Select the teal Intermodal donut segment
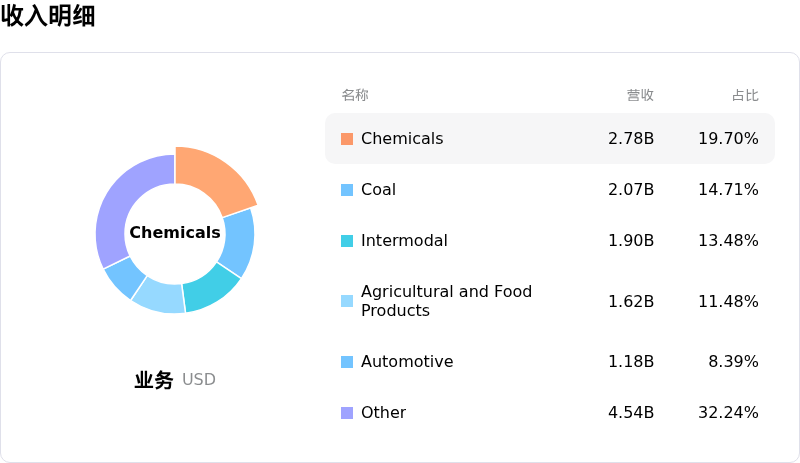 click(210, 289)
